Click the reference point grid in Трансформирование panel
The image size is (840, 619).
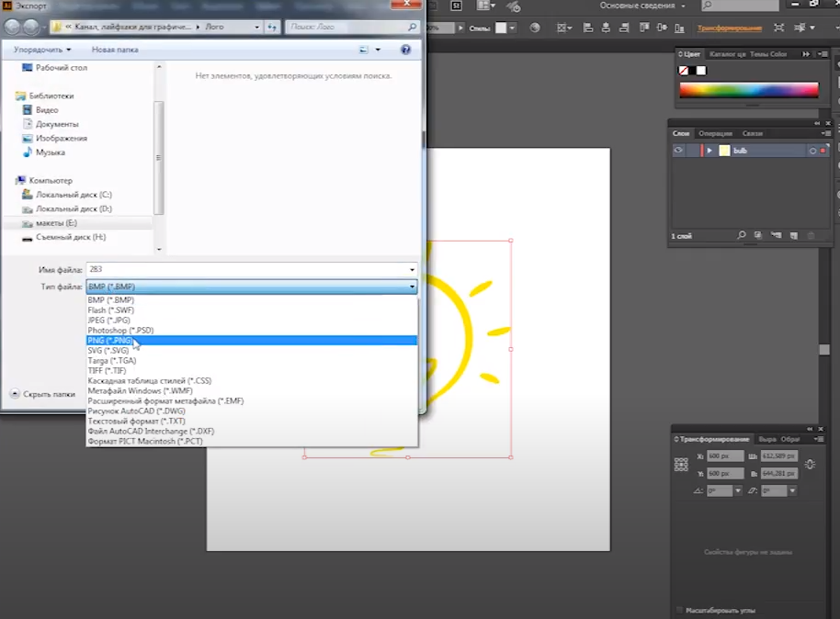click(x=681, y=465)
